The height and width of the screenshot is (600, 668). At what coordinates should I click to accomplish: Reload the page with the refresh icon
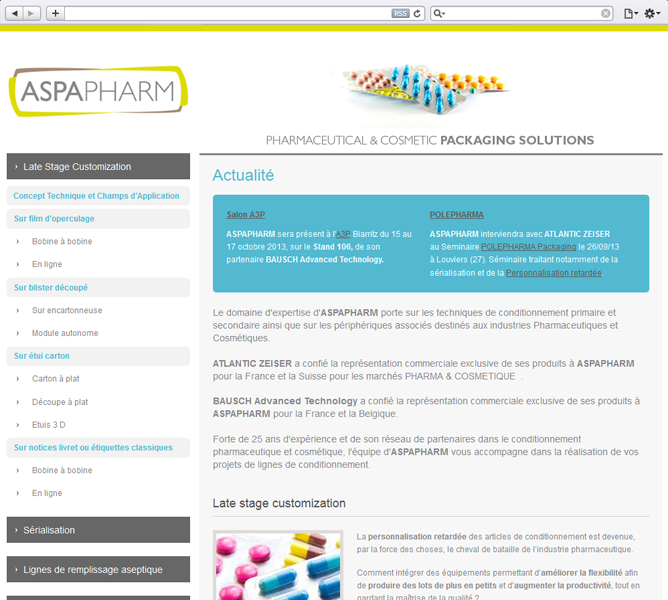coord(417,14)
